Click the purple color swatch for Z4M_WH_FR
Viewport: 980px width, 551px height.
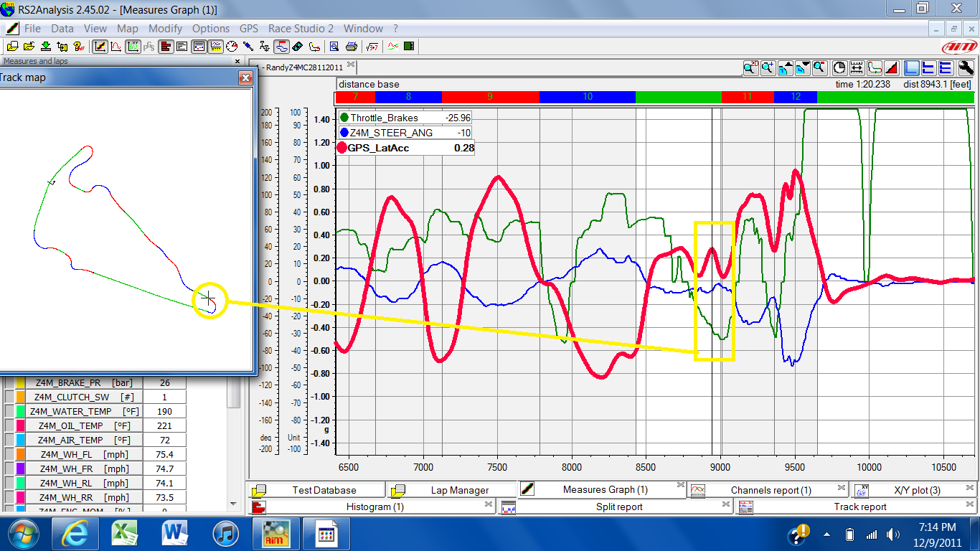21,469
